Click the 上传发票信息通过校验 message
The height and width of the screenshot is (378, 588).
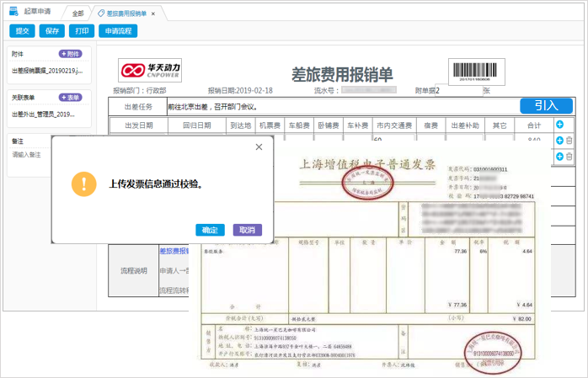pyautogui.click(x=156, y=184)
